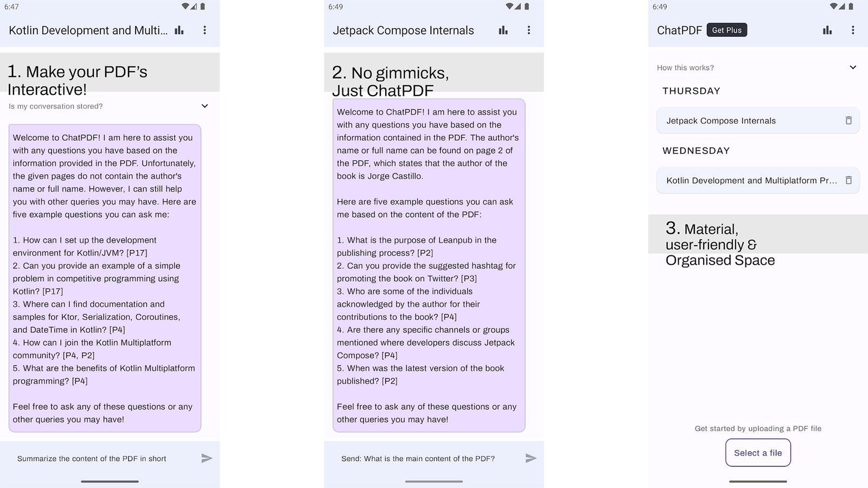
Task: Click Select a file button
Action: [758, 453]
